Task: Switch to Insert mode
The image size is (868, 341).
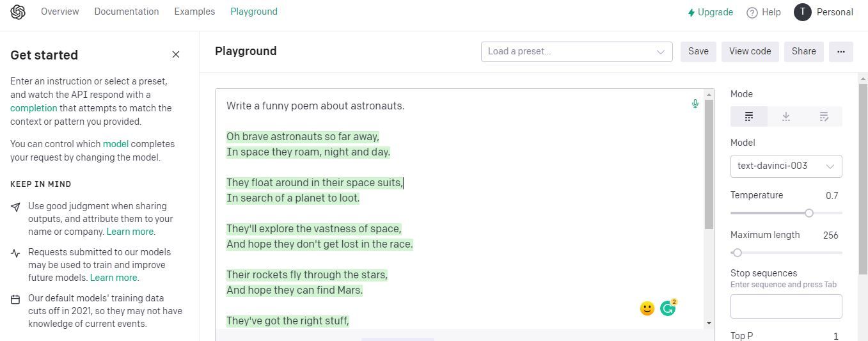Action: pos(786,116)
